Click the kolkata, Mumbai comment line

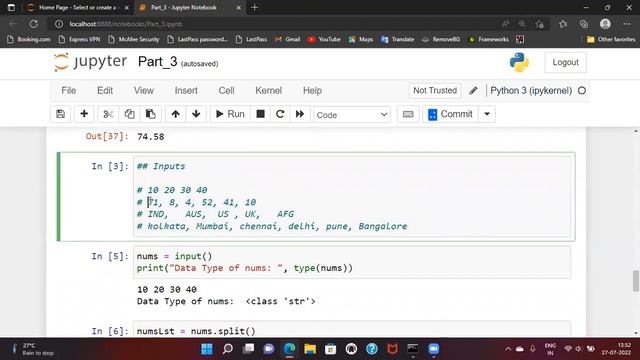pyautogui.click(x=272, y=226)
